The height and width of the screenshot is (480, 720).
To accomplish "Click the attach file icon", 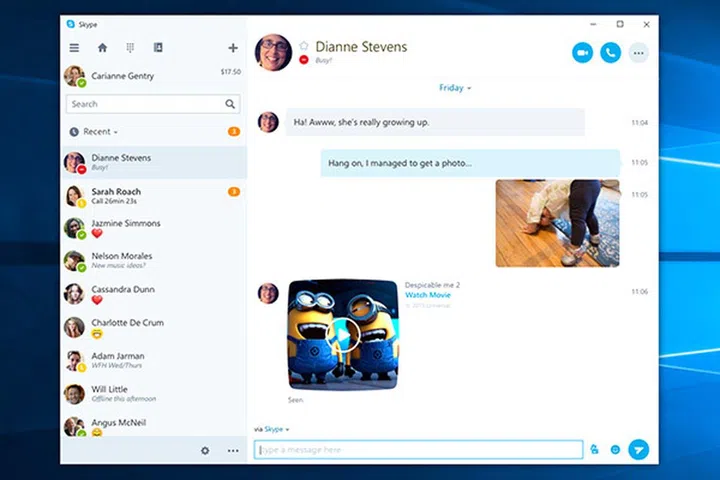I will (595, 450).
